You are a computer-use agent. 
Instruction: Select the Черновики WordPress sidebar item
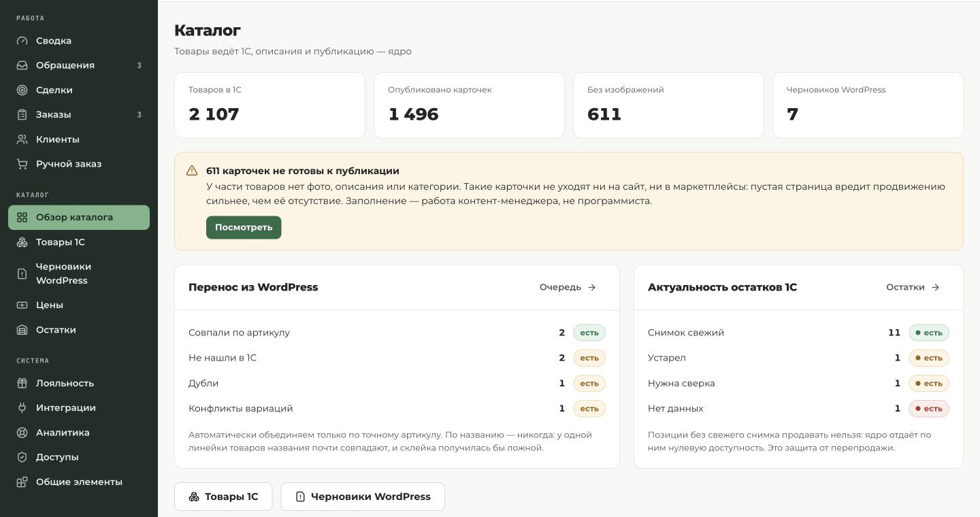click(79, 273)
